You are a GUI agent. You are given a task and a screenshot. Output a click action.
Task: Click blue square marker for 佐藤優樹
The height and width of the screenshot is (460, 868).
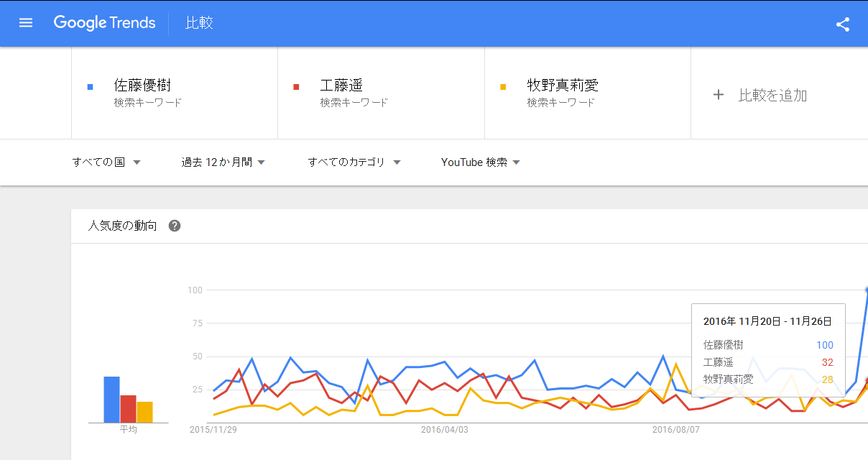[x=90, y=87]
